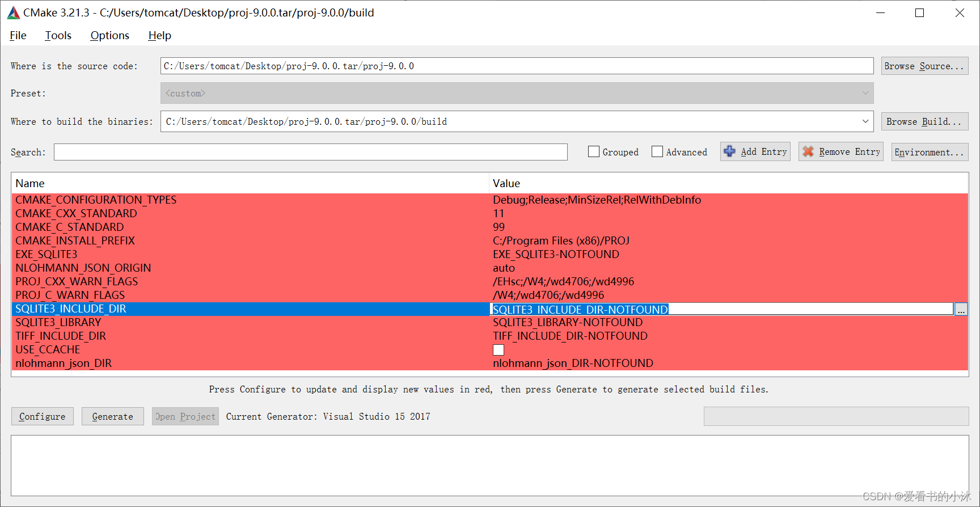
Task: Click the CMake logo icon in title bar
Action: click(13, 12)
